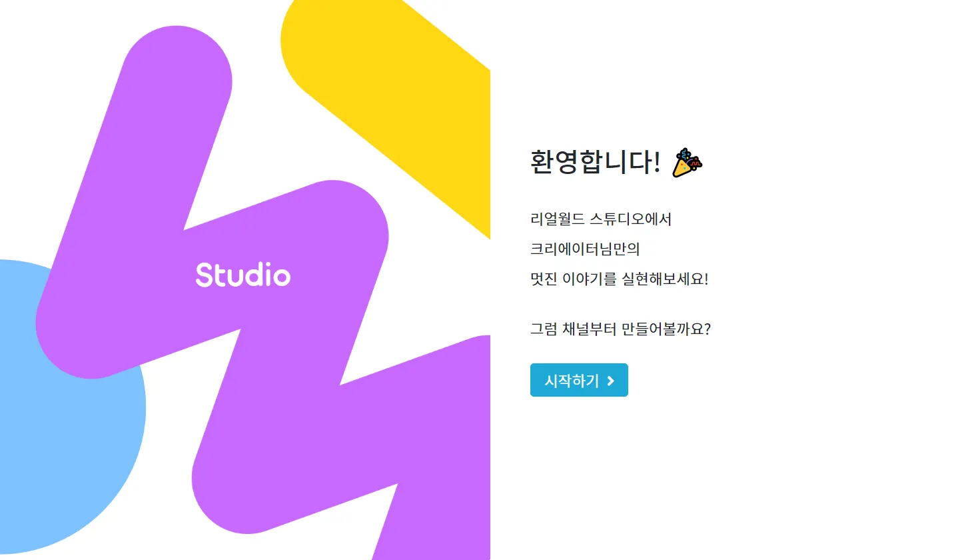Click the party popper emoji icon

pyautogui.click(x=687, y=163)
